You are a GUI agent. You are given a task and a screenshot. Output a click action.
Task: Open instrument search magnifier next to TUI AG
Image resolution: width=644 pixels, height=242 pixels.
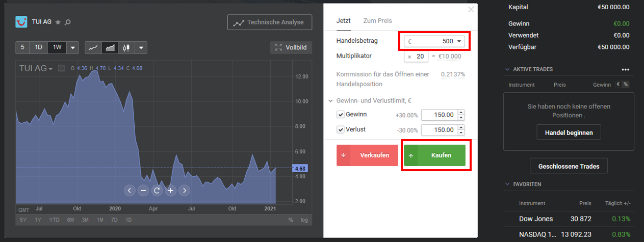click(67, 22)
